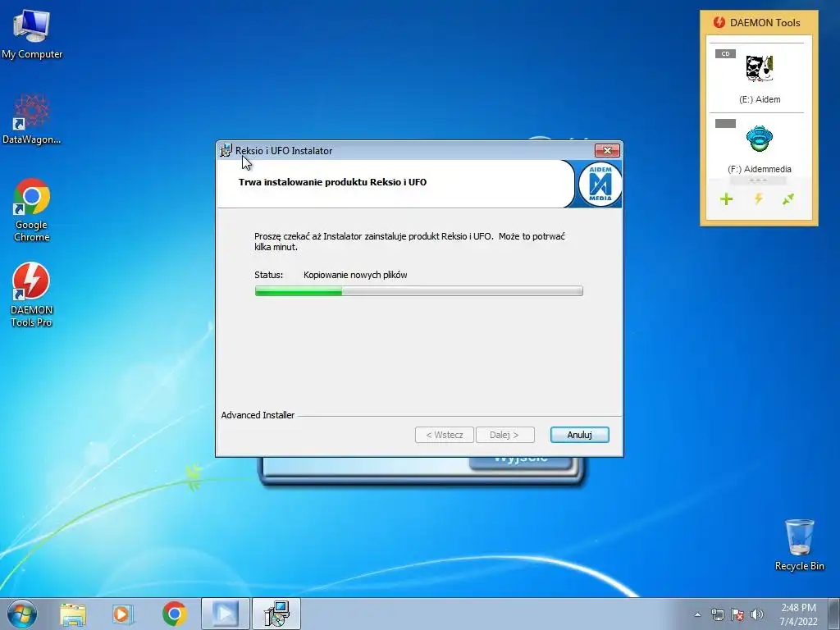The width and height of the screenshot is (840, 630).
Task: Click the Wyjście button in the background window
Action: click(521, 463)
